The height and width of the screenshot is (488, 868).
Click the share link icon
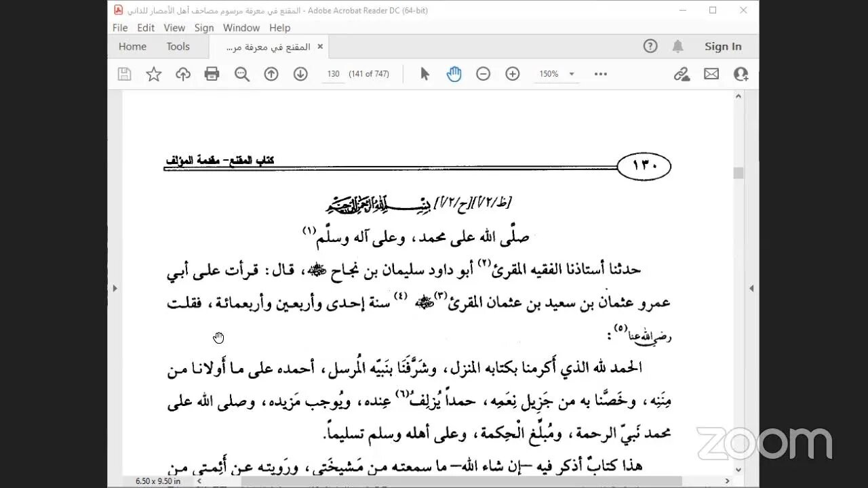tap(682, 74)
